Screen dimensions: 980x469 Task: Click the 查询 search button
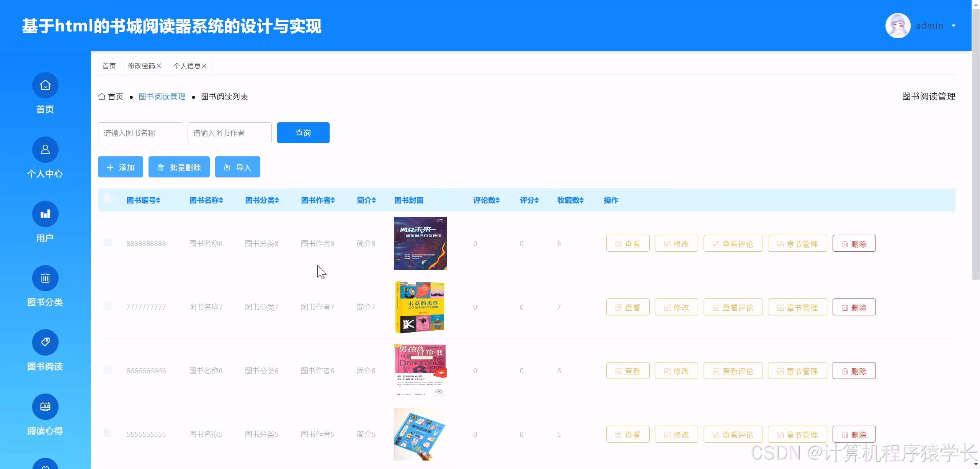(x=303, y=133)
